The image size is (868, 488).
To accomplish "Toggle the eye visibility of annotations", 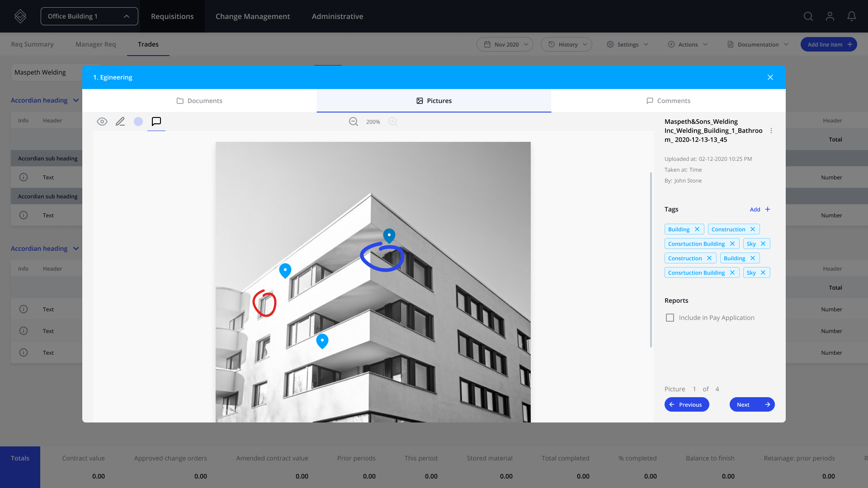I will (x=102, y=122).
